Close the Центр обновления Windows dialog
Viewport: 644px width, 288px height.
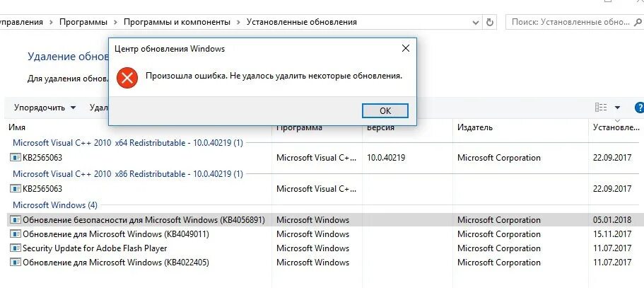pyautogui.click(x=405, y=49)
